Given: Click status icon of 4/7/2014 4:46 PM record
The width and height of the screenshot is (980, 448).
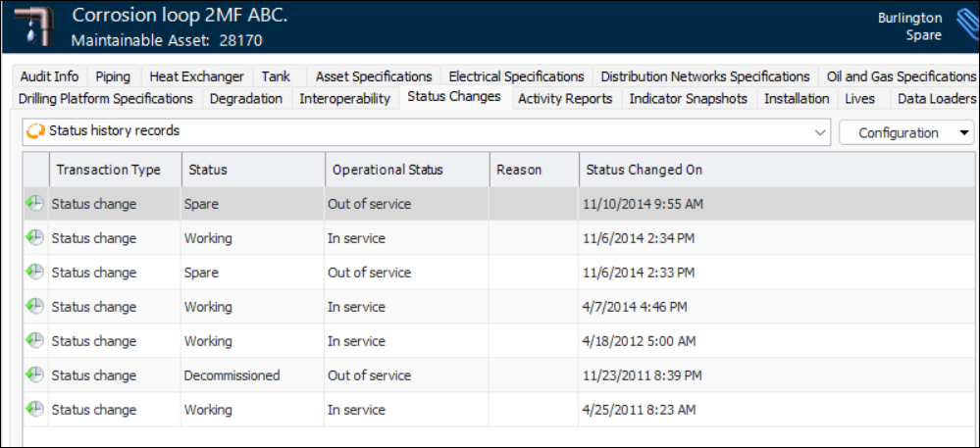Looking at the screenshot, I should [34, 307].
